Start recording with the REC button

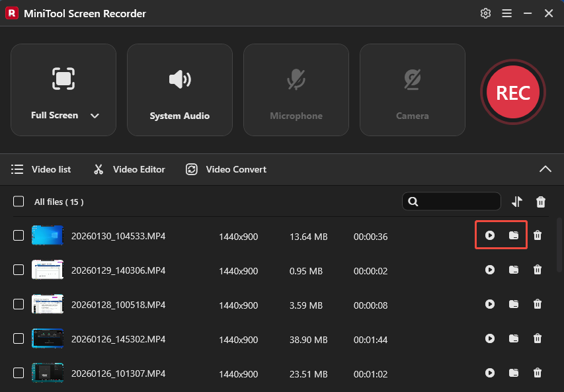(x=512, y=92)
